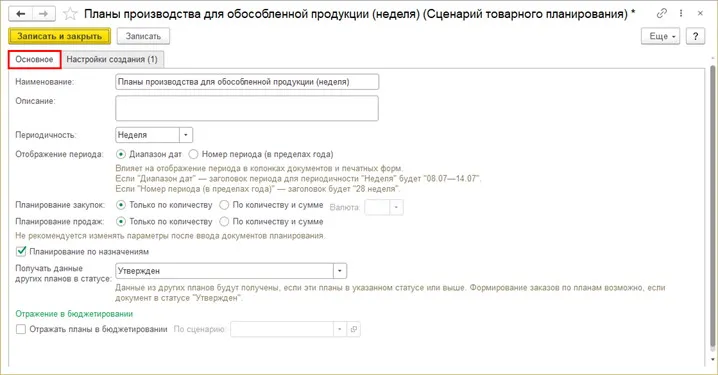
Task: Open the "Еще" dropdown menu
Action: pyautogui.click(x=660, y=36)
